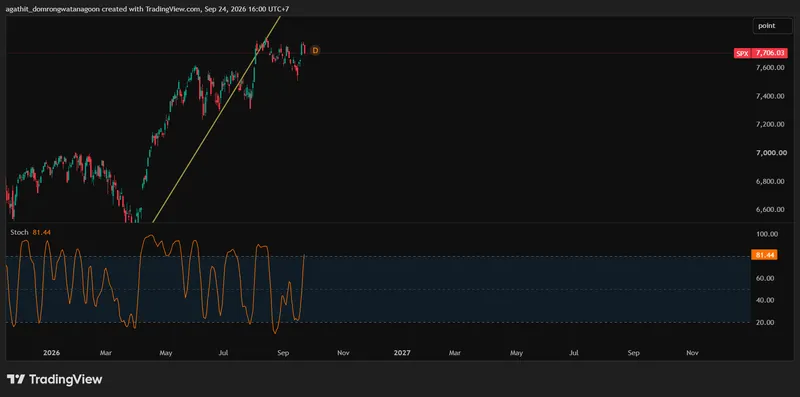This screenshot has height=397, width=800.
Task: Click the first Nov label on time axis
Action: coord(343,353)
